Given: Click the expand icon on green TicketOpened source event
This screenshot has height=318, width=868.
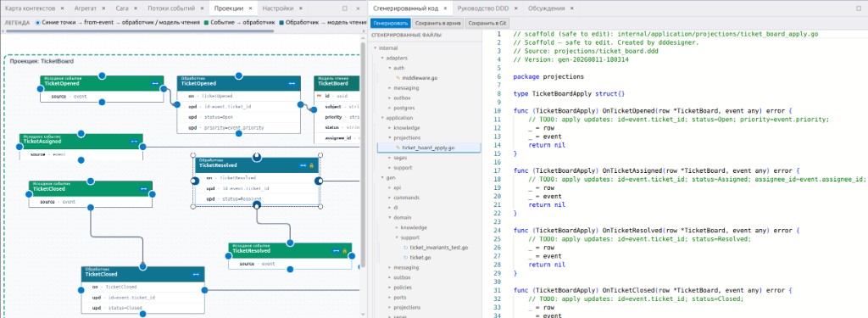Looking at the screenshot, I should pyautogui.click(x=156, y=84).
